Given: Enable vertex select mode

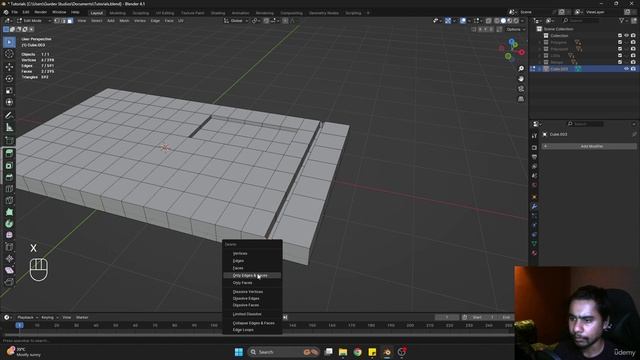Looking at the screenshot, I should click(x=57, y=20).
